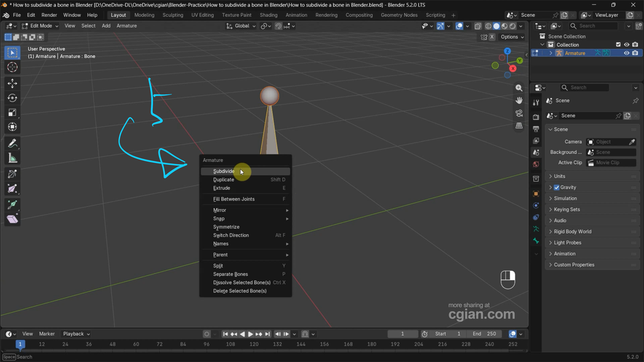Click the viewport zoom magnifier icon

pos(519,88)
